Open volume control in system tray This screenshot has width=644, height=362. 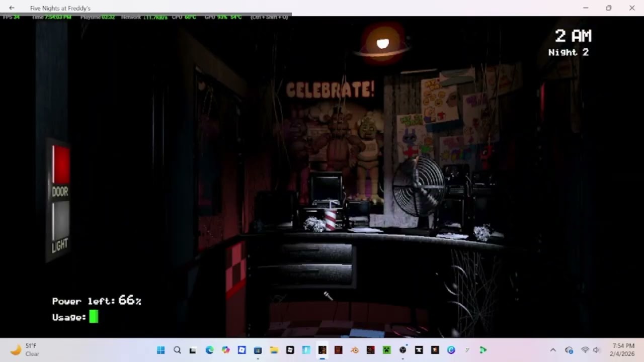pyautogui.click(x=596, y=350)
